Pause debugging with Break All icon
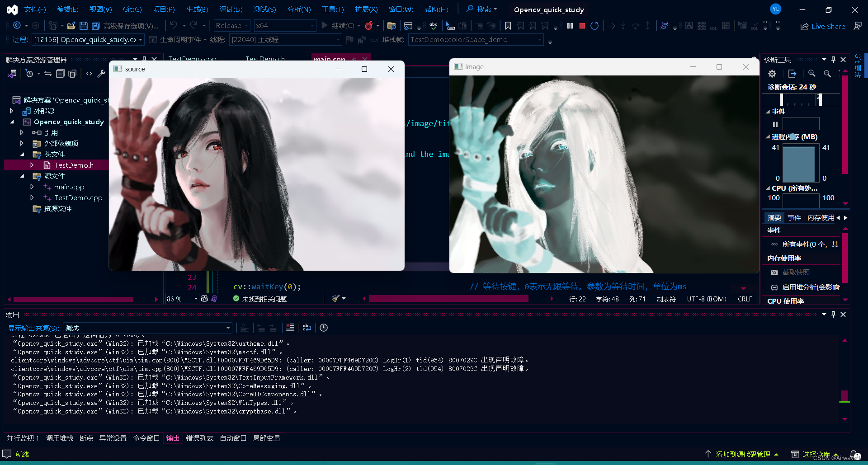This screenshot has width=868, height=465. pos(570,26)
